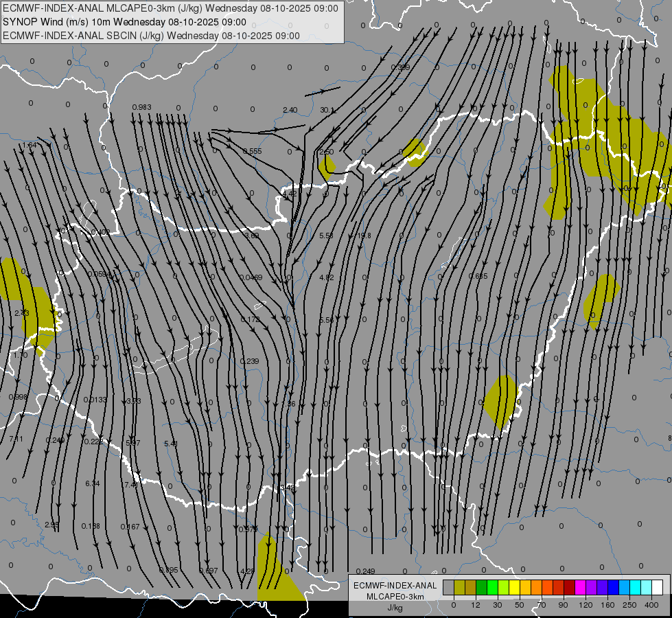Screen dimensions: 672x618
Task: Click the map value 4.82
Action: coord(327,277)
